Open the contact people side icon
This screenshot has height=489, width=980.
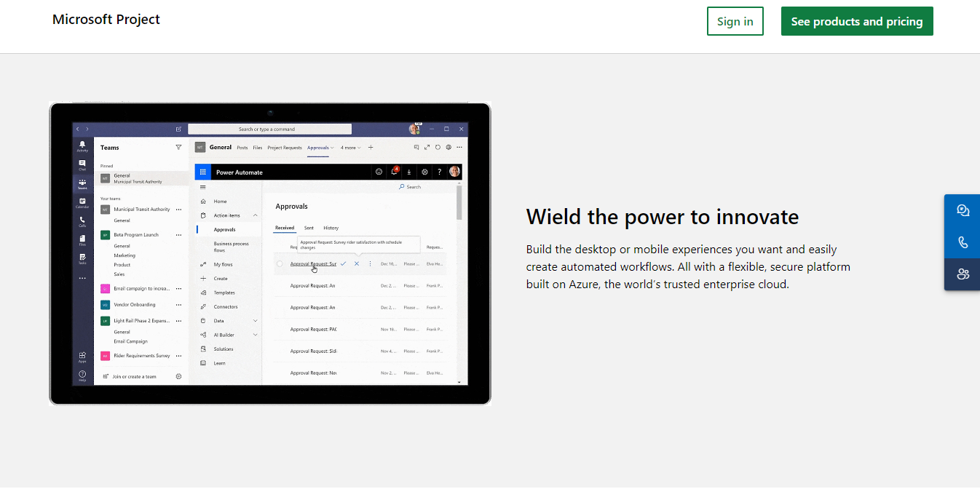[963, 274]
